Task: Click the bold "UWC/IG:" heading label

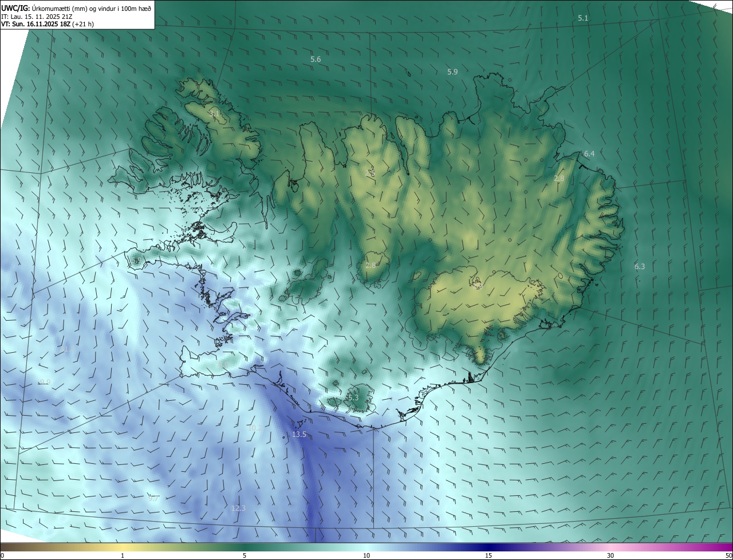Action: pos(15,8)
